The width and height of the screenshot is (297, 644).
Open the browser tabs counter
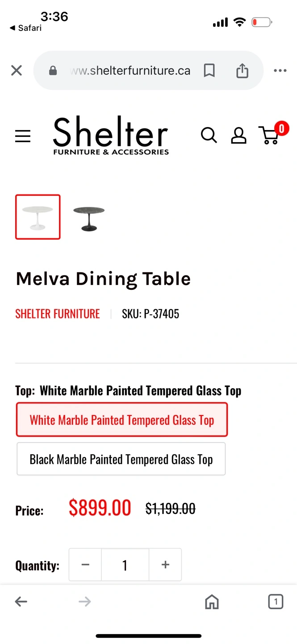click(x=276, y=602)
